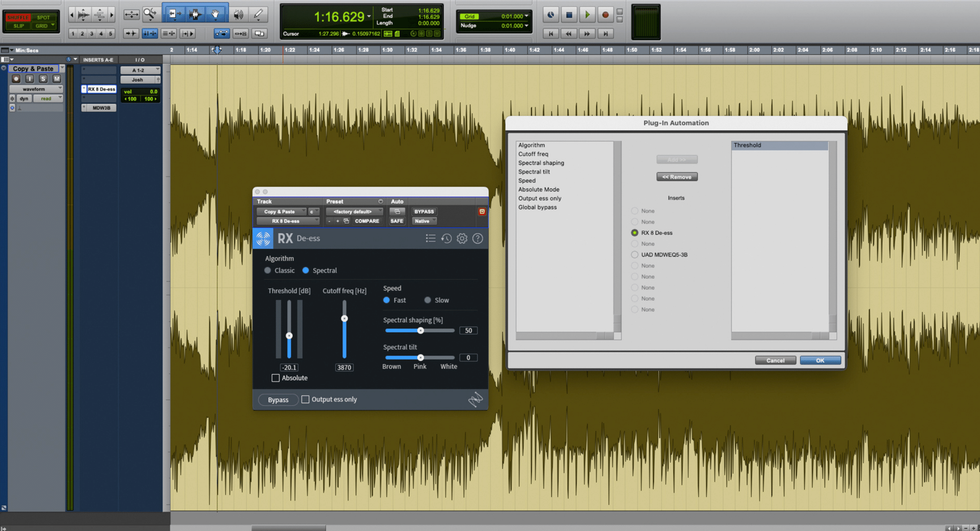
Task: Select UAD MDWEQ5-3B insert radio
Action: [635, 255]
